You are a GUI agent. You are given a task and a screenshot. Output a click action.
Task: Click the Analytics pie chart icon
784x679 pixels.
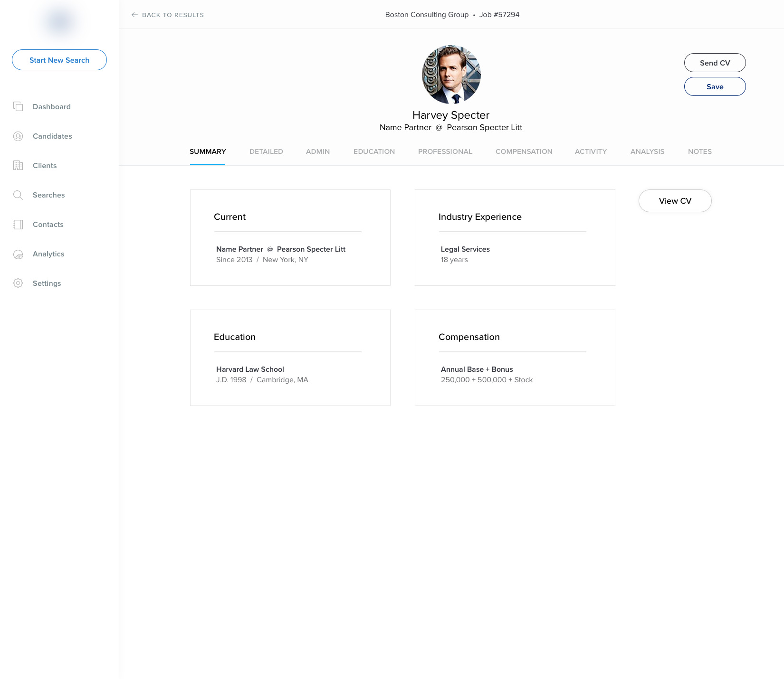(x=18, y=255)
